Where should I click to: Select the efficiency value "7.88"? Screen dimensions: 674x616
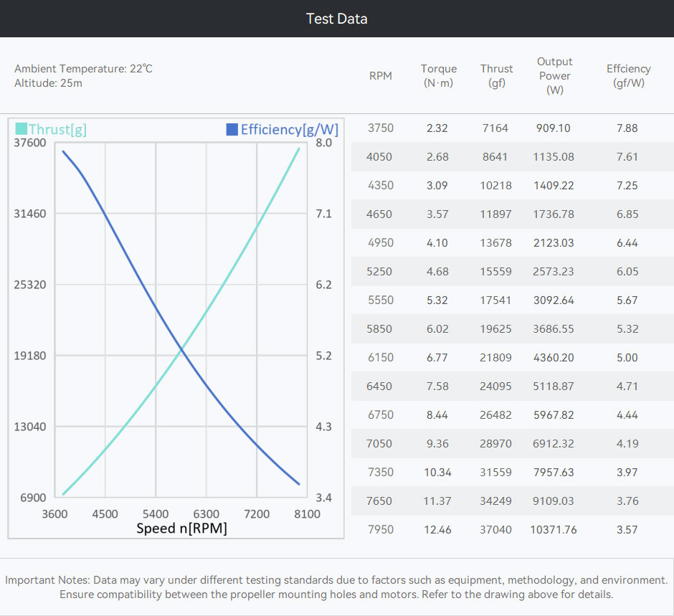[627, 128]
